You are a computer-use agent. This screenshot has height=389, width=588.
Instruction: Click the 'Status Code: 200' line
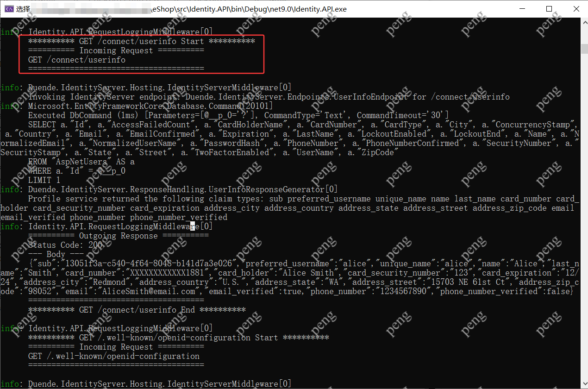point(65,245)
